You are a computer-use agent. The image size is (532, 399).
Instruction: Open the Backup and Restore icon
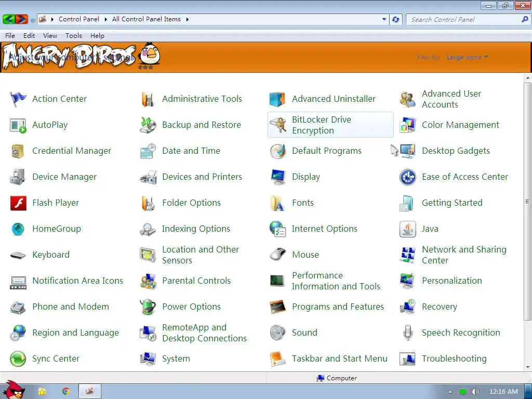[x=148, y=125]
